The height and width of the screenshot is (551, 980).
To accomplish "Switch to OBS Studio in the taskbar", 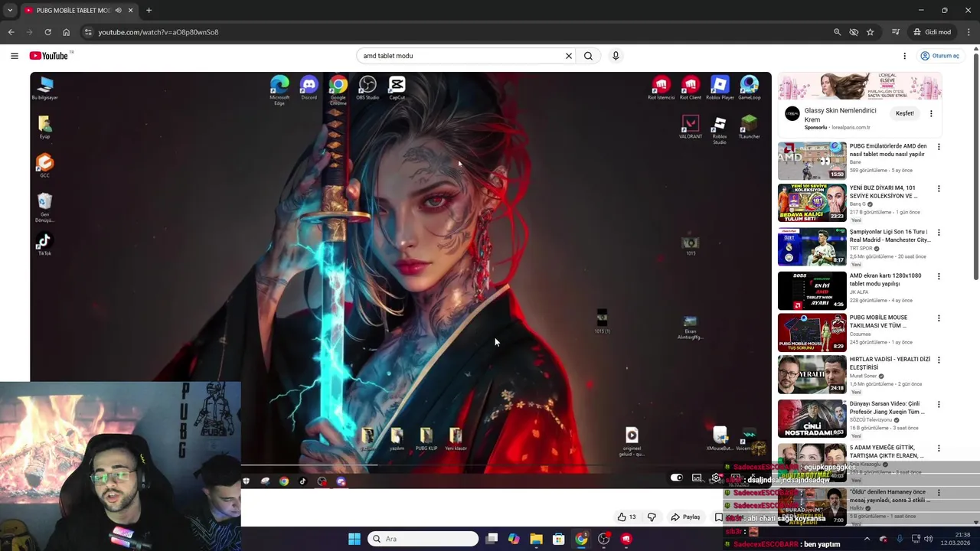I will [x=604, y=539].
